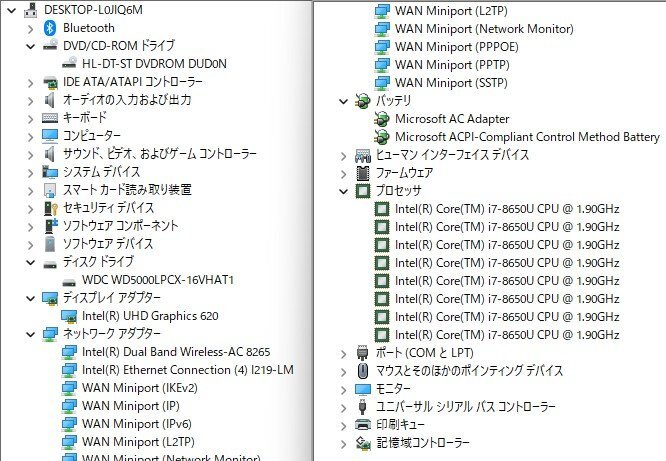This screenshot has height=461, width=666.
Task: Collapse the ディスプレイ アダプター category
Action: click(31, 298)
